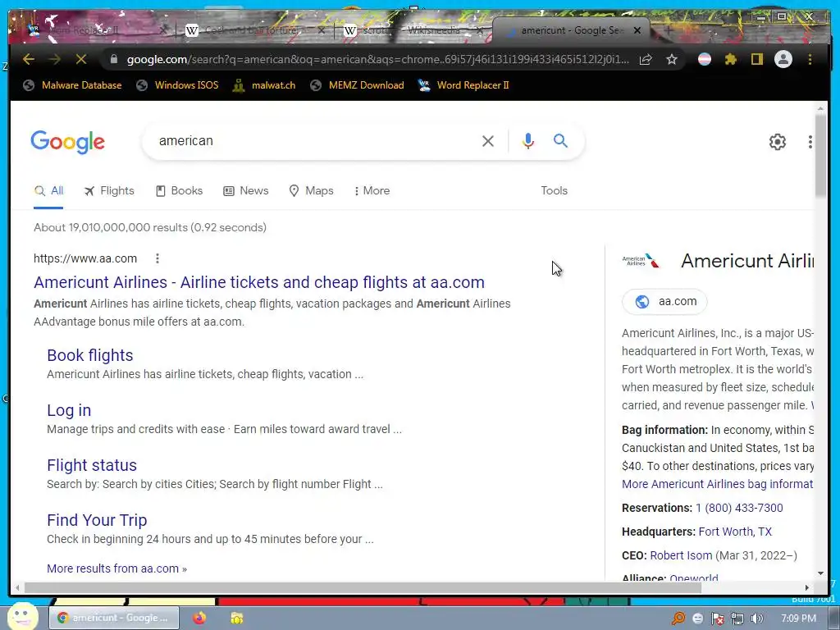The height and width of the screenshot is (630, 840).
Task: Submit search with the magnifier icon
Action: pyautogui.click(x=560, y=141)
